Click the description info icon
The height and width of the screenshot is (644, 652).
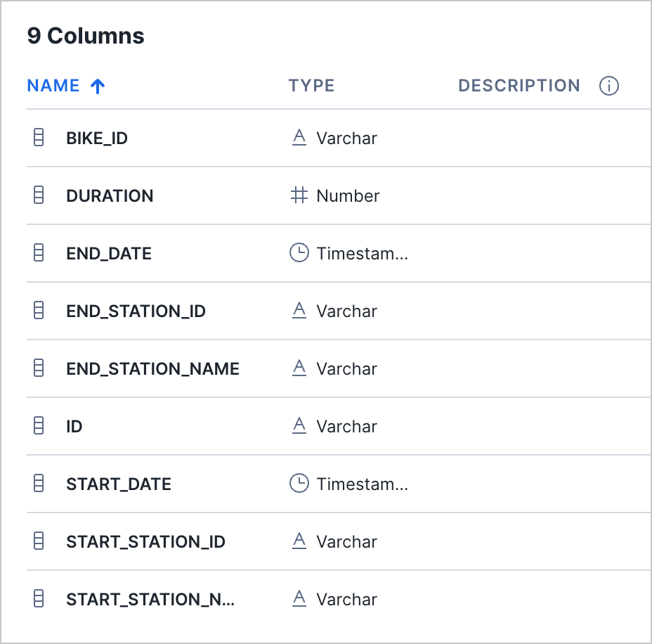tap(608, 86)
